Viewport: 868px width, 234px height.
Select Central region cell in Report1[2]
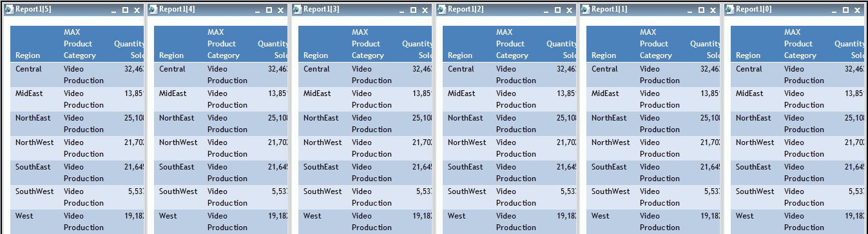(x=461, y=69)
